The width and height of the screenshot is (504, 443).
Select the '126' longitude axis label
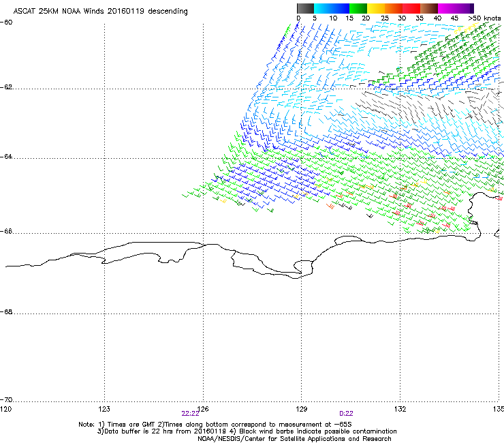203,409
